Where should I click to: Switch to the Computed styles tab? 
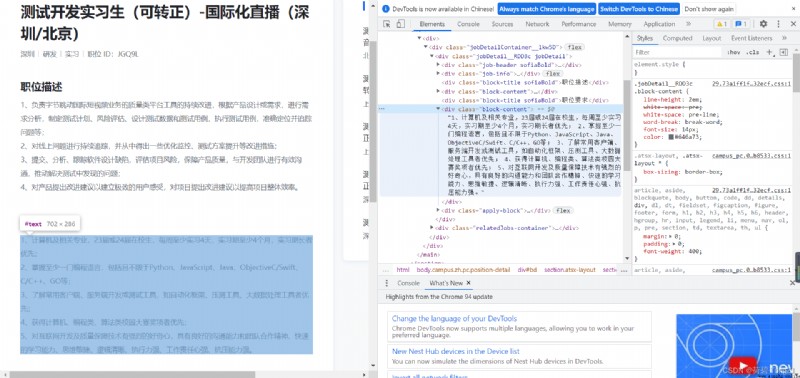click(677, 38)
